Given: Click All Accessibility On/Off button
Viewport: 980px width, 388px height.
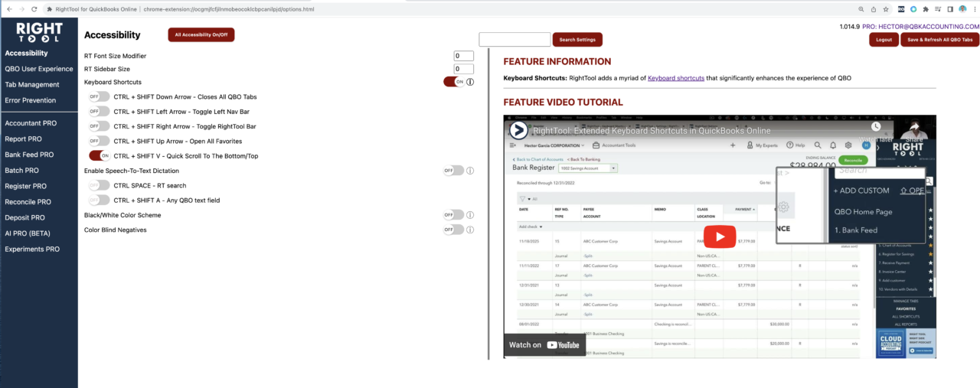Looking at the screenshot, I should 201,34.
